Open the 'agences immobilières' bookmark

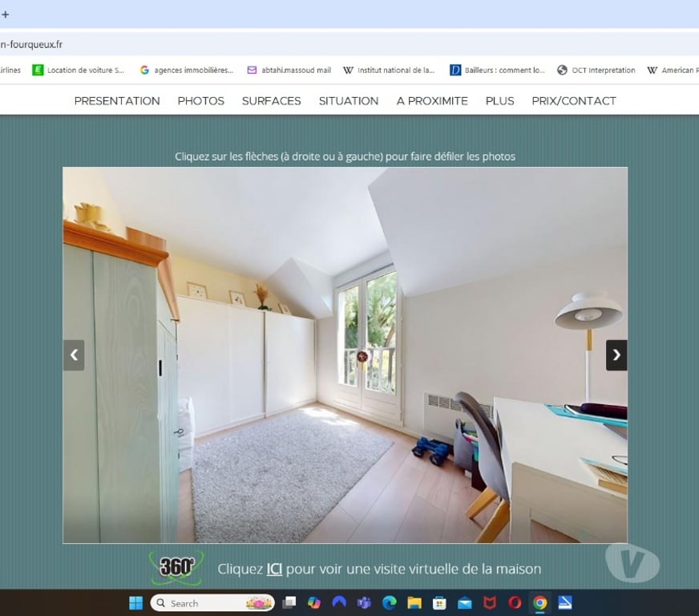coord(187,71)
